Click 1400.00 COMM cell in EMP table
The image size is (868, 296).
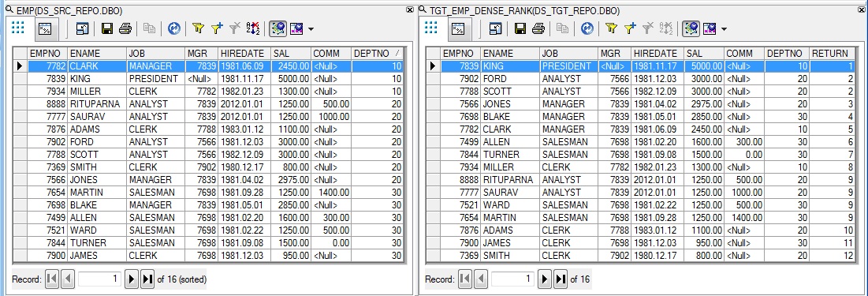[x=331, y=193]
